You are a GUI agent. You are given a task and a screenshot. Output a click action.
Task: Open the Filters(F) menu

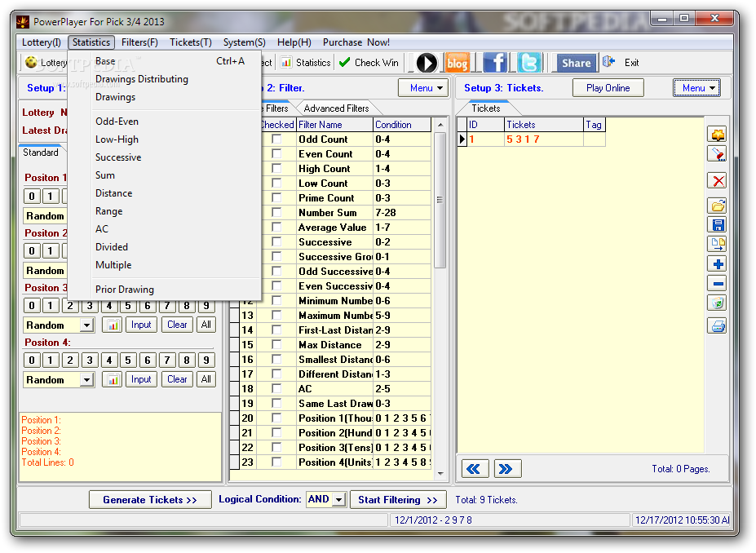pos(139,42)
